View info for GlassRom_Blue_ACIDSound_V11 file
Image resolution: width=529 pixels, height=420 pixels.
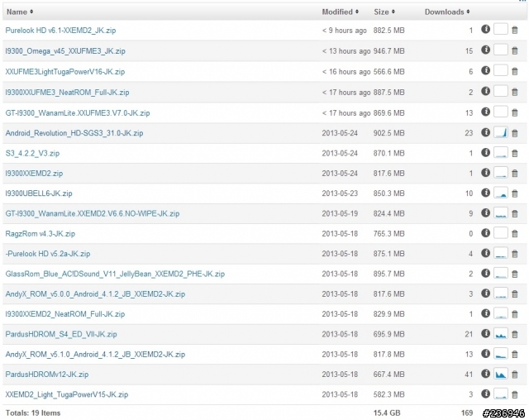(485, 273)
